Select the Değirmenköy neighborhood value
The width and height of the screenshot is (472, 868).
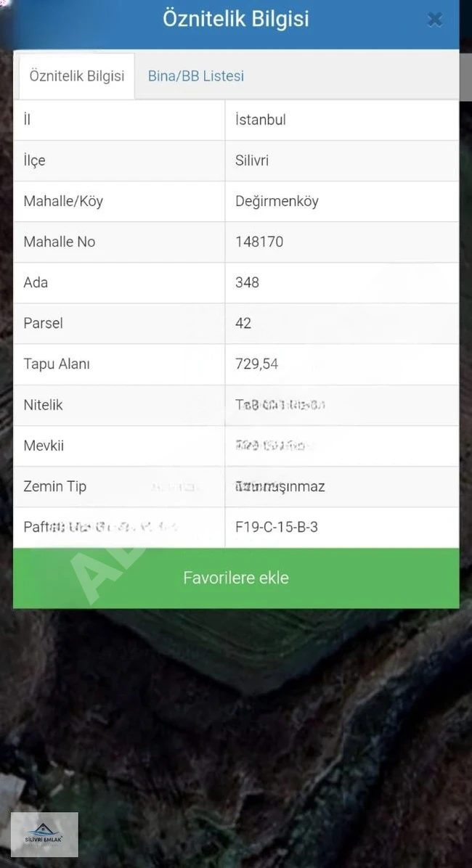(277, 201)
